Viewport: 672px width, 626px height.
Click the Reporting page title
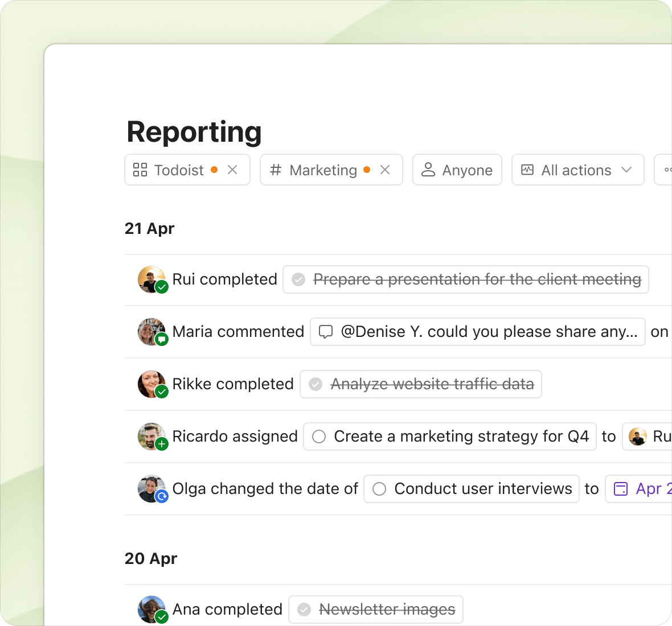(194, 132)
